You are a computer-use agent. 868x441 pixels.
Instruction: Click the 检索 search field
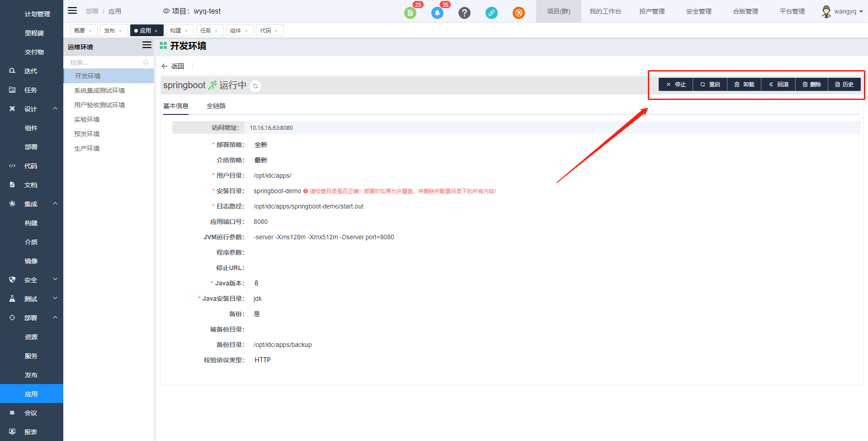pos(104,62)
